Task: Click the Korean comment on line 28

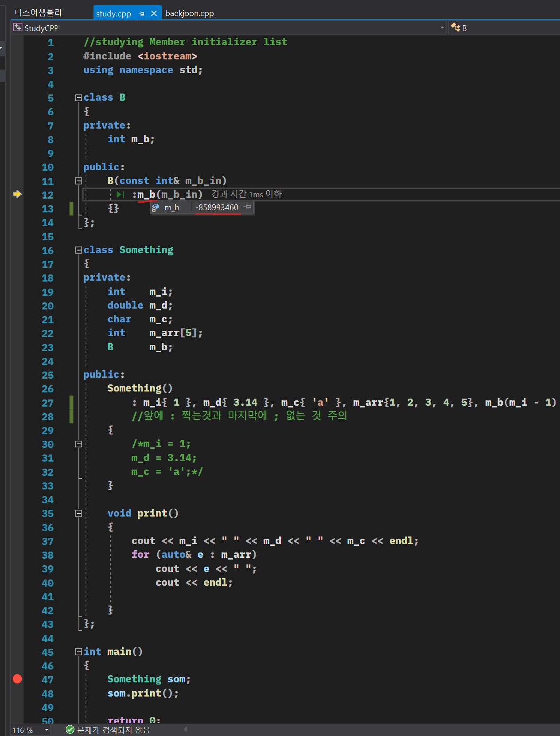Action: 239,416
